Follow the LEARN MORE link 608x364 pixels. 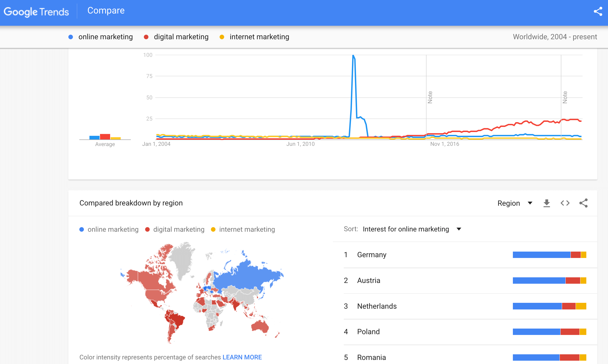coord(242,357)
